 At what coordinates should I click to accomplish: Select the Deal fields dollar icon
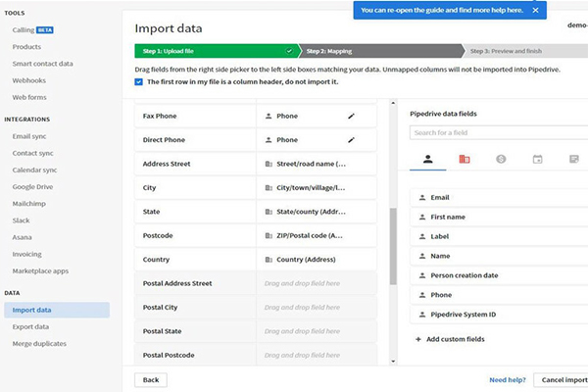[x=501, y=159]
